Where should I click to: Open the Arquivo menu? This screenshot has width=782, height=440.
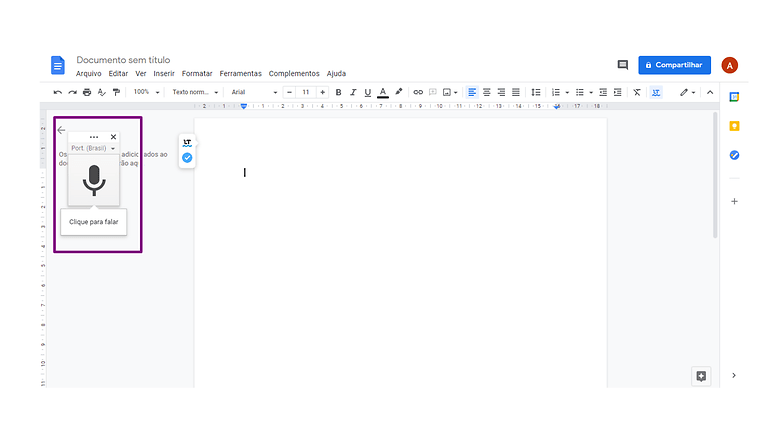(x=88, y=73)
